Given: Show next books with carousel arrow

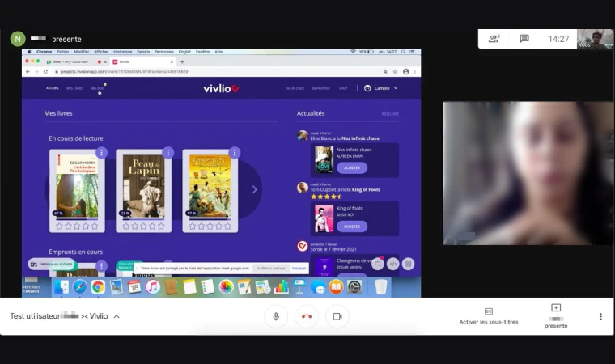Looking at the screenshot, I should point(255,189).
